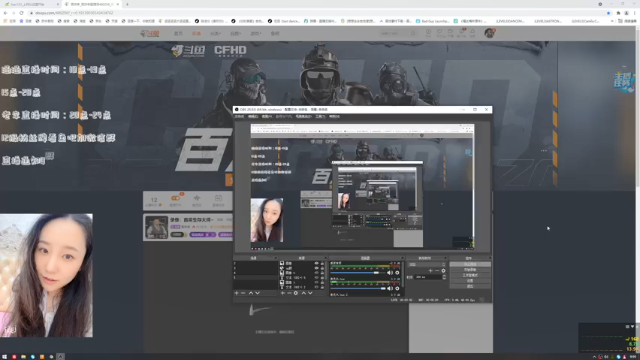Screen dimensions: 640x360
Task: Add a transition with plus icon in Scene Transitions
Action: 430,271
